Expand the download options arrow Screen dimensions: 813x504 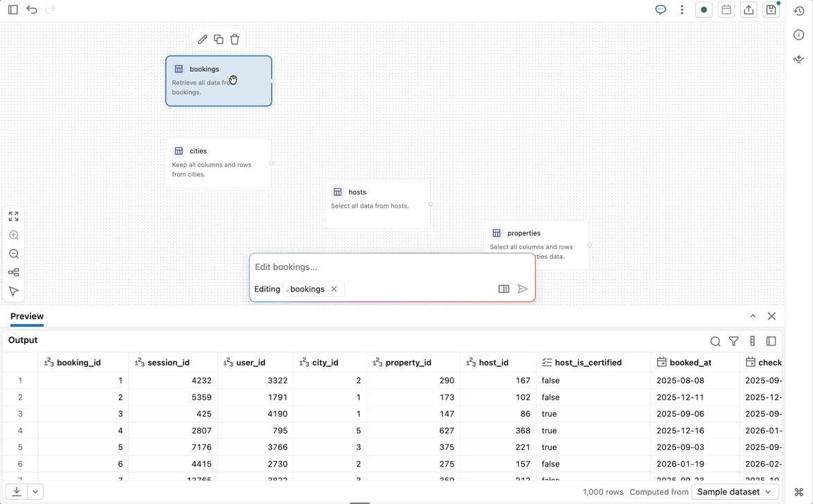pos(35,492)
